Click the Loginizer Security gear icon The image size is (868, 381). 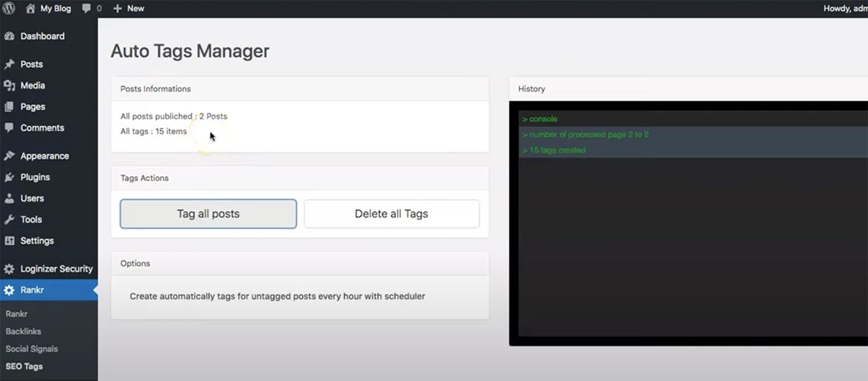pyautogui.click(x=9, y=269)
